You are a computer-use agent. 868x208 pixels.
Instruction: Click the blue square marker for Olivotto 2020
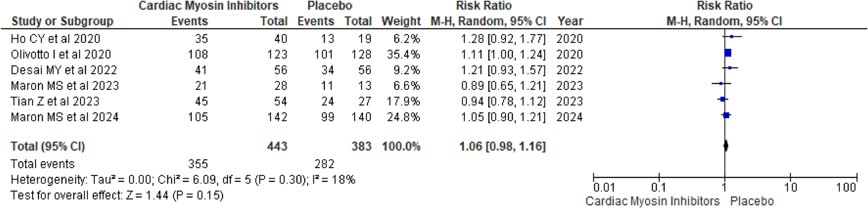(728, 53)
